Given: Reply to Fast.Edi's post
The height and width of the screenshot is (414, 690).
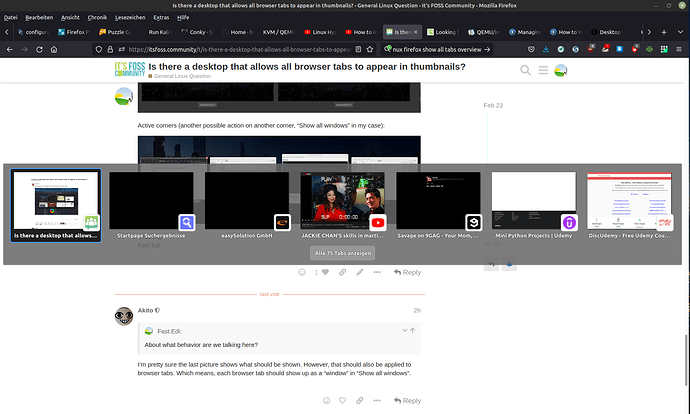Looking at the screenshot, I should (x=407, y=272).
